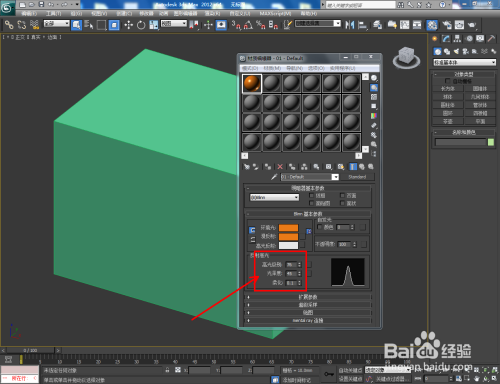The width and height of the screenshot is (500, 384).
Task: Click the Plane button in Object Type
Action: [480, 121]
